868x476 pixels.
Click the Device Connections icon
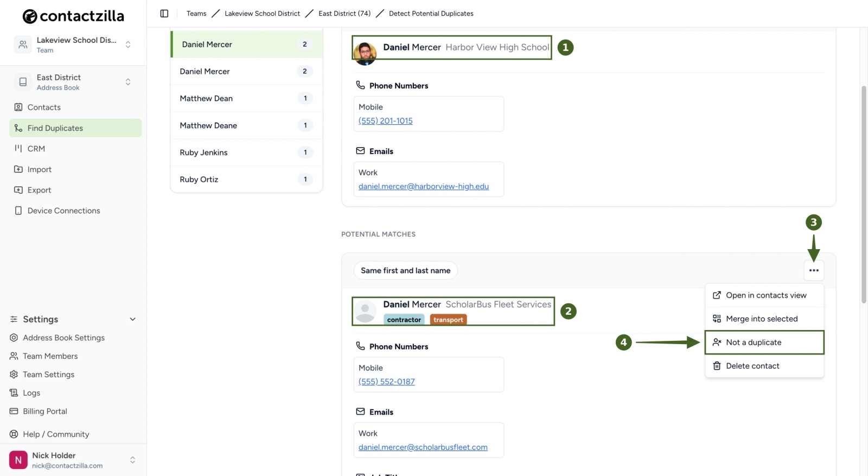pos(18,211)
